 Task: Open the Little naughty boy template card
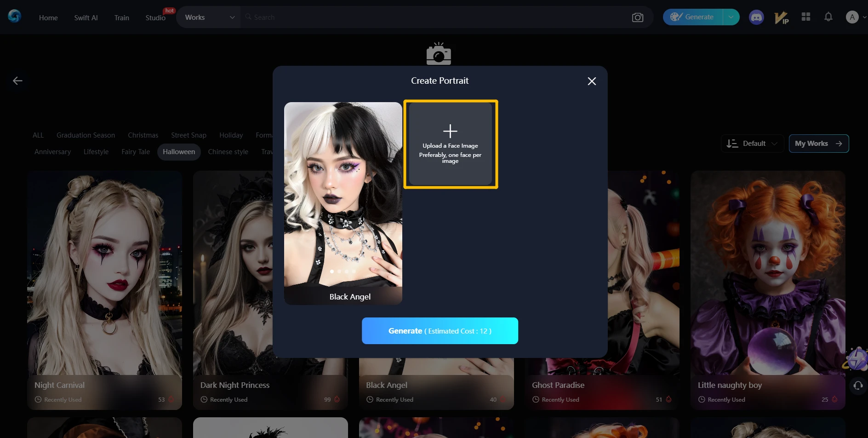(768, 290)
